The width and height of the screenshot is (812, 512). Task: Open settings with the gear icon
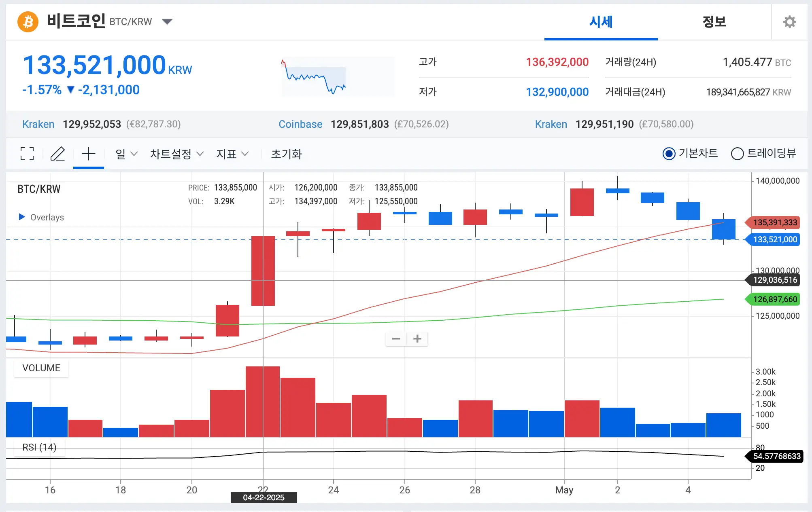click(x=789, y=22)
